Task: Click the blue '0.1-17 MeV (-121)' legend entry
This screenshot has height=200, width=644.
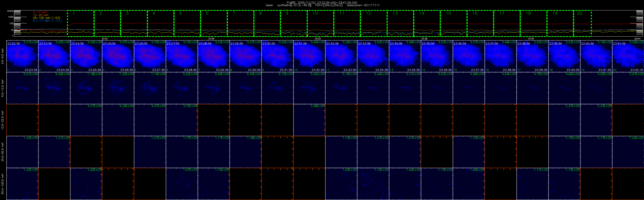Action: point(47,20)
